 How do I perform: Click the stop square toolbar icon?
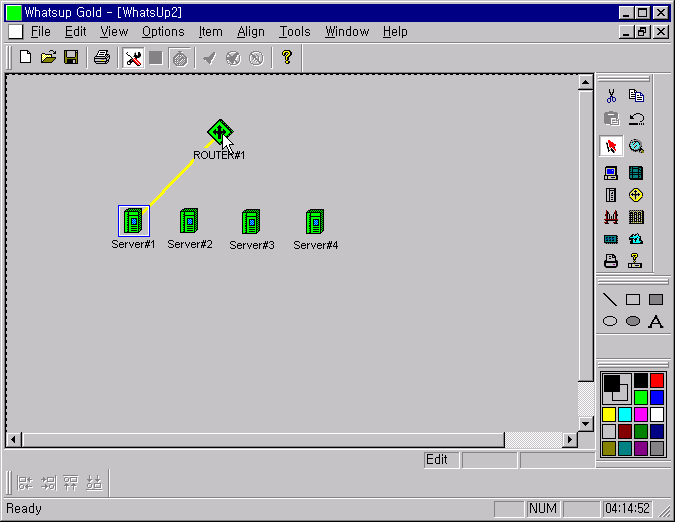(156, 58)
